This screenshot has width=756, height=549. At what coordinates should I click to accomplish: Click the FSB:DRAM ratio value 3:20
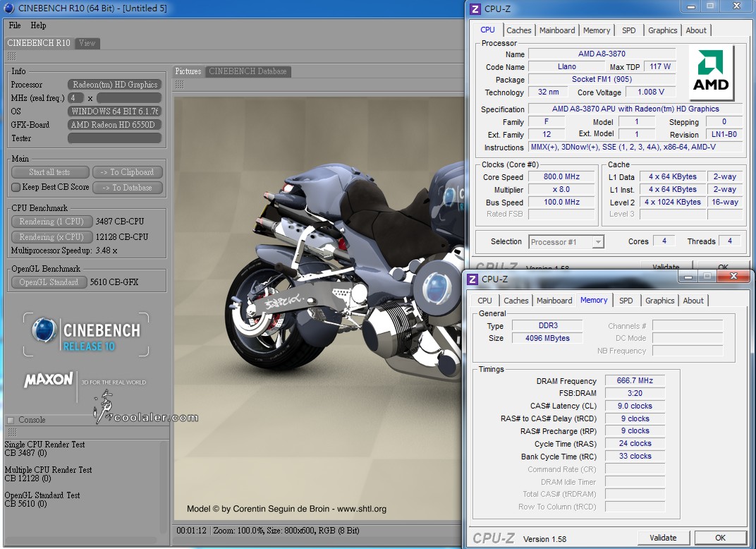pos(635,393)
